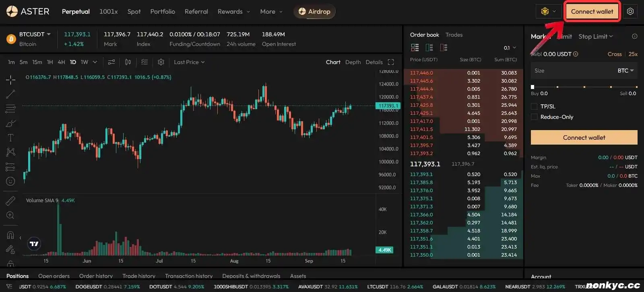644x292 pixels.
Task: Open the Fibonacci retracement tools
Action: [10, 109]
